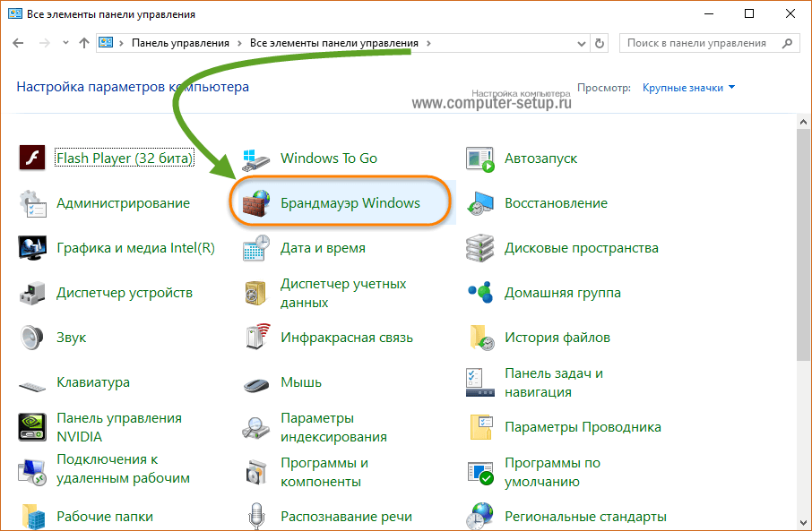Click the Все элементы панели управления breadcrumb
Image resolution: width=812 pixels, height=531 pixels.
click(x=334, y=44)
